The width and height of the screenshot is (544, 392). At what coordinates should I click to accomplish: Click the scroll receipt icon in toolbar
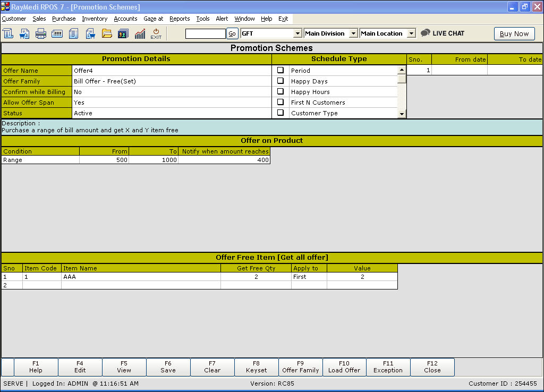tap(8, 33)
